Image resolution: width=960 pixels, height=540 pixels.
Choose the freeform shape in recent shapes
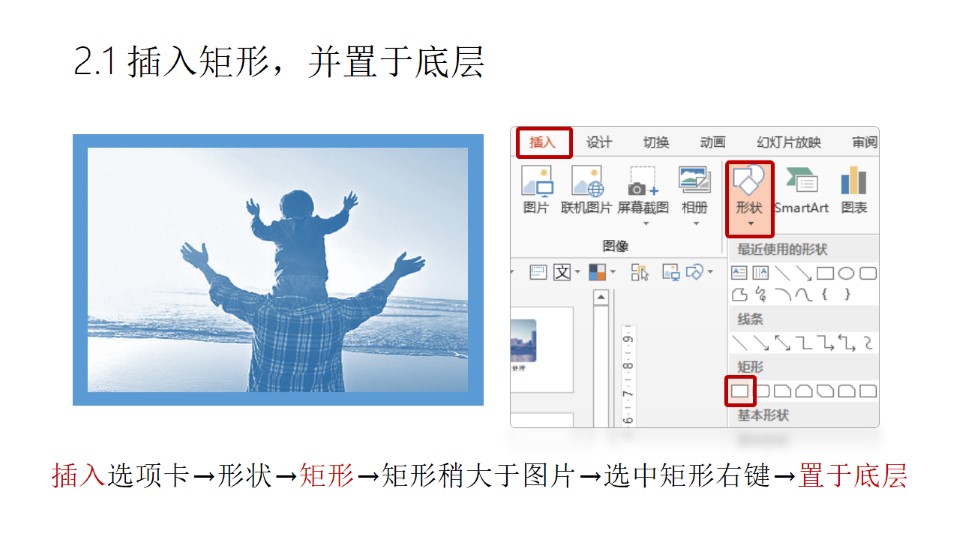point(740,294)
